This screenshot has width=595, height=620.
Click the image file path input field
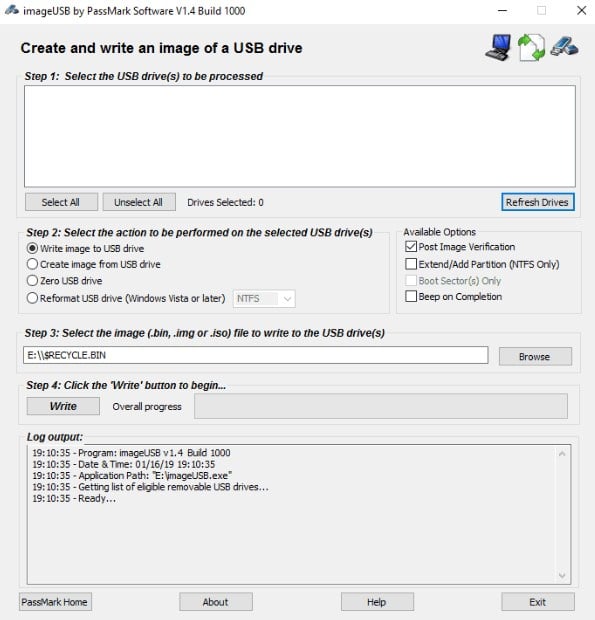[255, 355]
